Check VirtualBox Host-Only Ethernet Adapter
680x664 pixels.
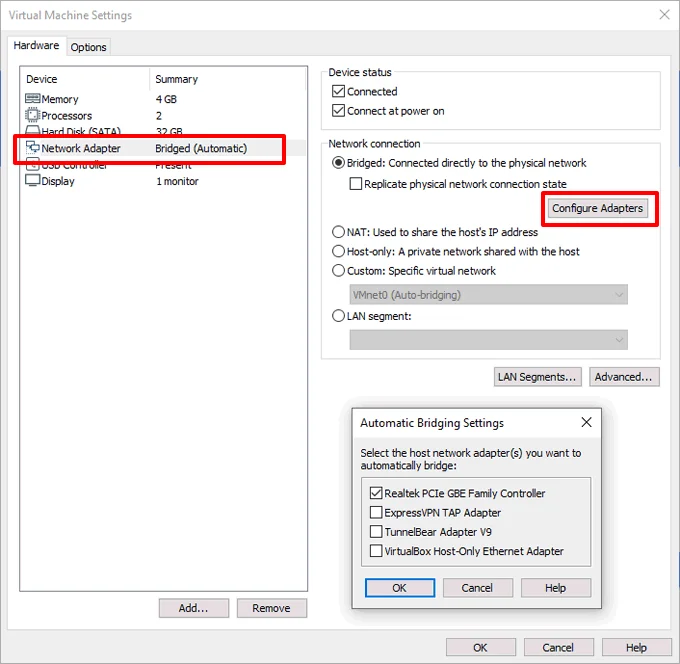pos(376,551)
